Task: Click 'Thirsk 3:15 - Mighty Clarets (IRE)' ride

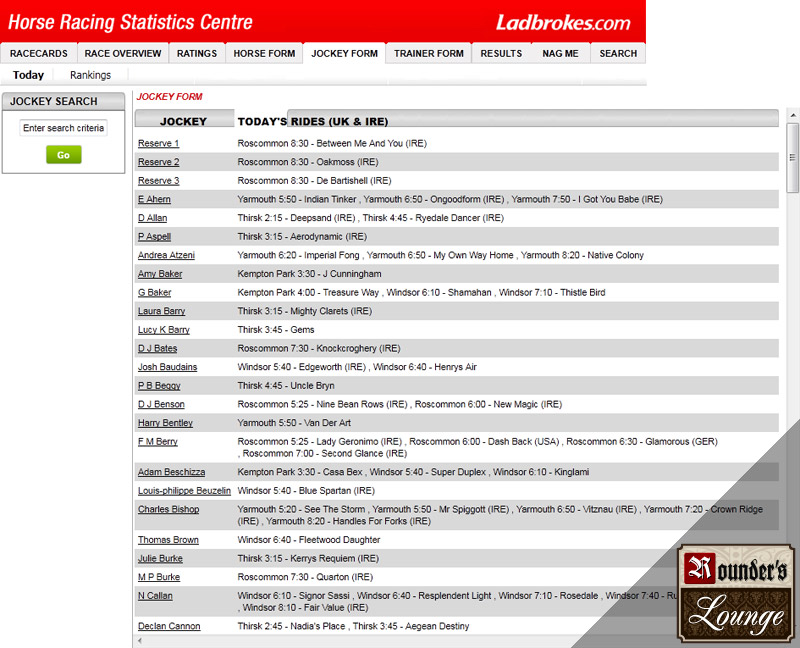Action: point(305,311)
